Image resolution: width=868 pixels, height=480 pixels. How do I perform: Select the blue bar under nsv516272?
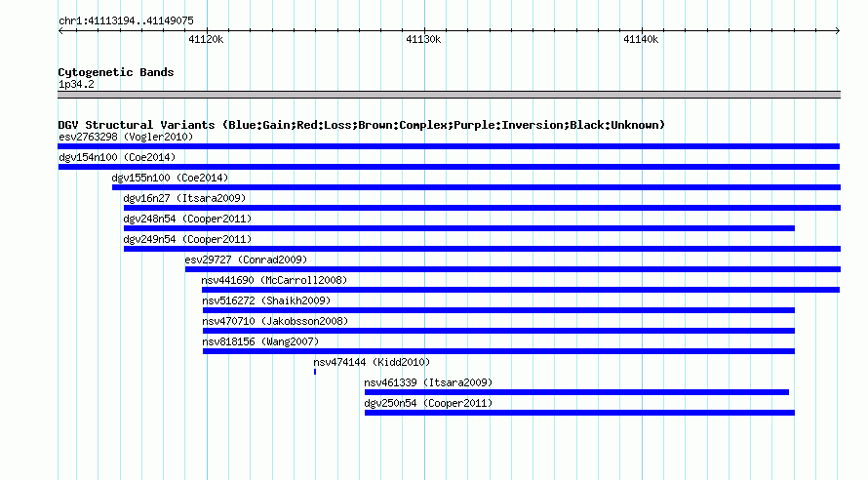coord(498,310)
